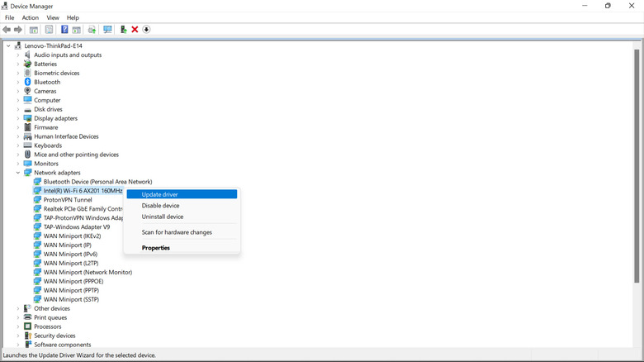Click the Properties toolbar icon
644x362 pixels.
49,30
